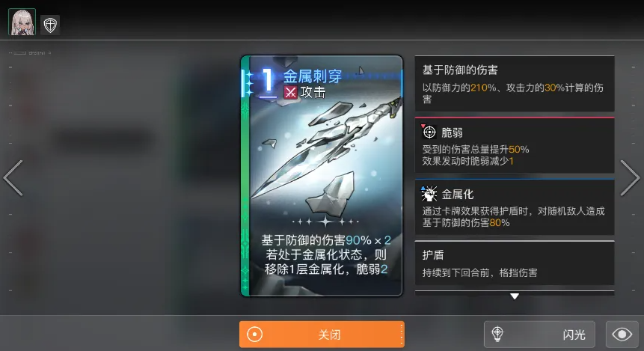
Task: Click the shield class icon
Action: coord(50,25)
